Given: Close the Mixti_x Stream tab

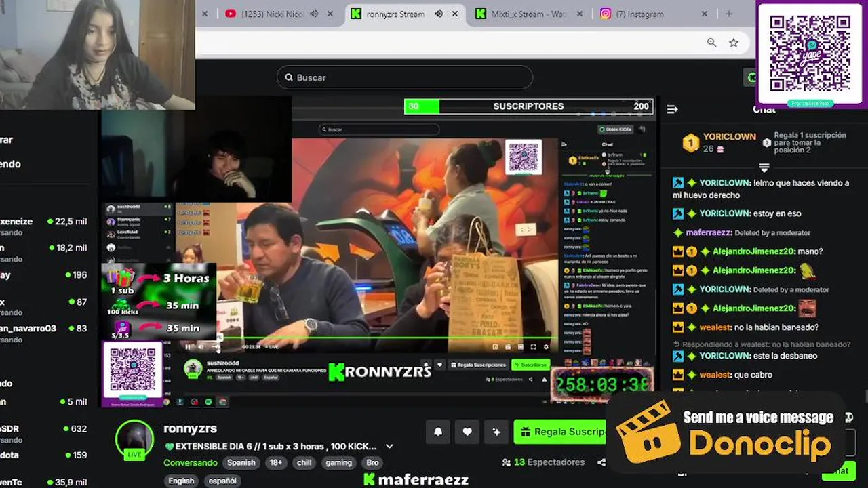Looking at the screenshot, I should click(x=578, y=14).
